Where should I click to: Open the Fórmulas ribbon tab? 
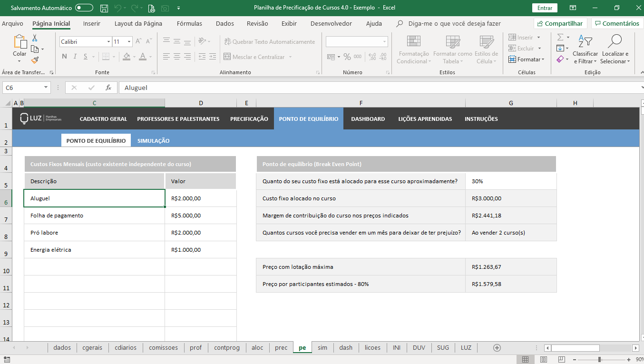pyautogui.click(x=189, y=23)
